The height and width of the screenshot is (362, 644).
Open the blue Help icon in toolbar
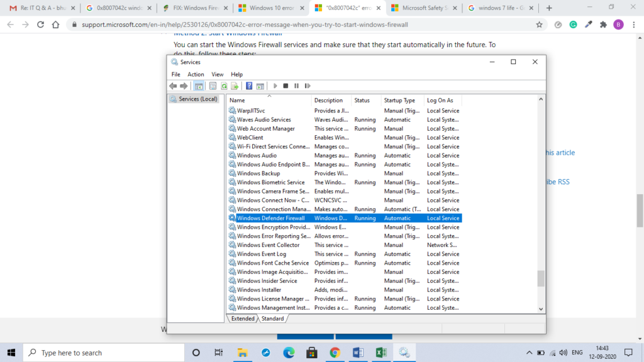[x=249, y=86]
